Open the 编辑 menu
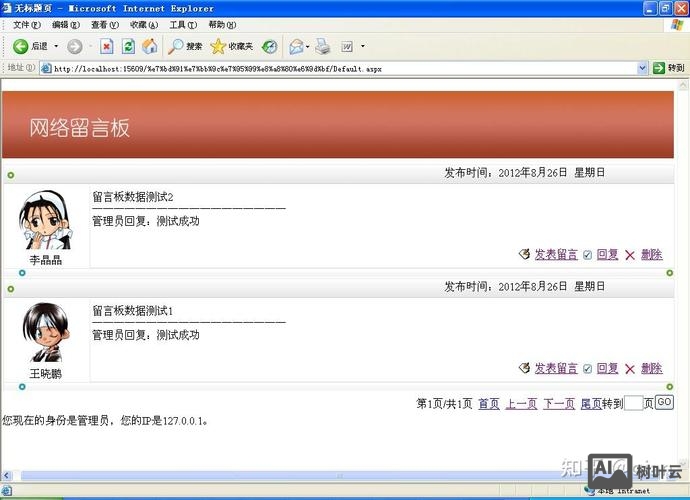 click(66, 25)
